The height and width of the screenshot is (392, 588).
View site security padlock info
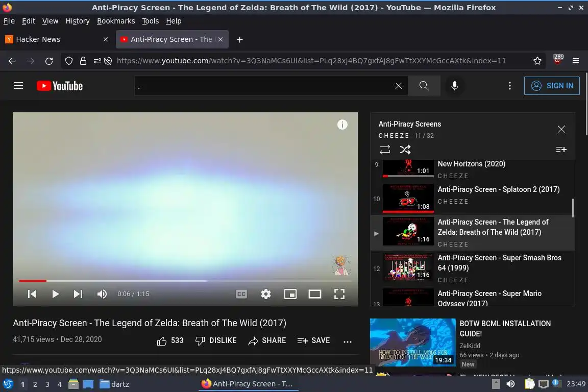pyautogui.click(x=83, y=61)
